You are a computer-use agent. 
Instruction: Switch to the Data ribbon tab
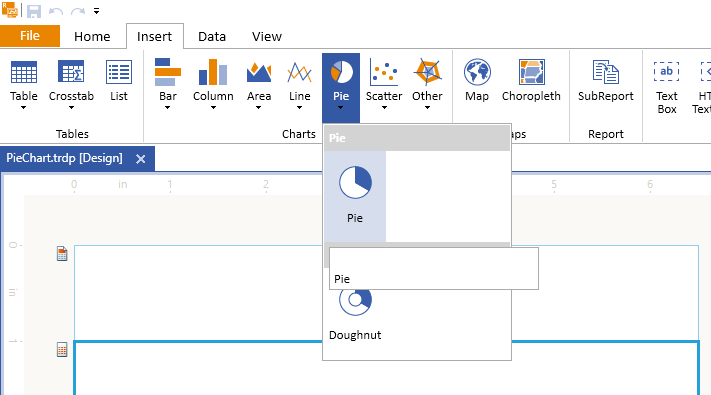[212, 36]
